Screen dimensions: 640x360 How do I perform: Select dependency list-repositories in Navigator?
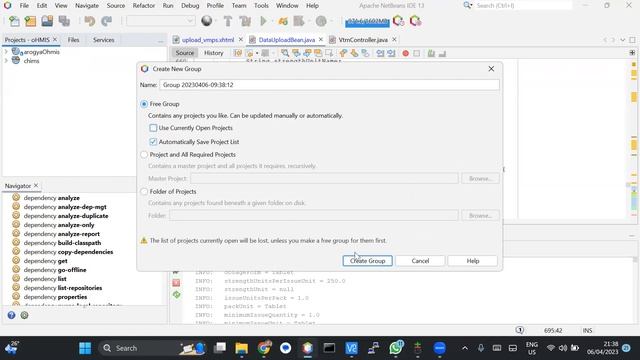(63, 288)
